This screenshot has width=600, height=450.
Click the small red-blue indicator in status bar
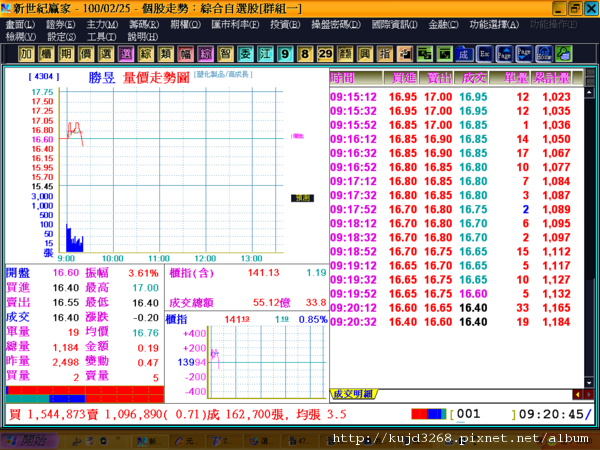[x=429, y=414]
